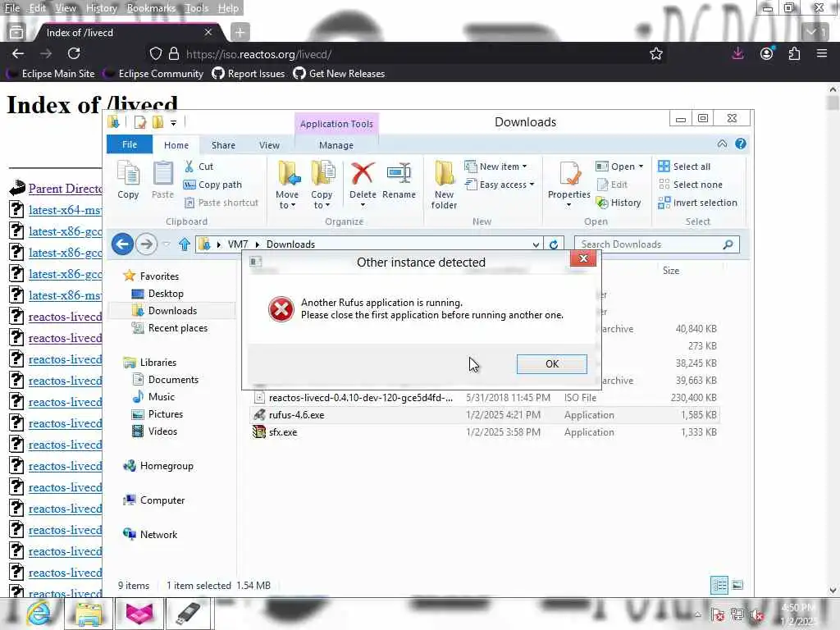The image size is (840, 630).
Task: Click the Up one level arrow
Action: pyautogui.click(x=185, y=244)
